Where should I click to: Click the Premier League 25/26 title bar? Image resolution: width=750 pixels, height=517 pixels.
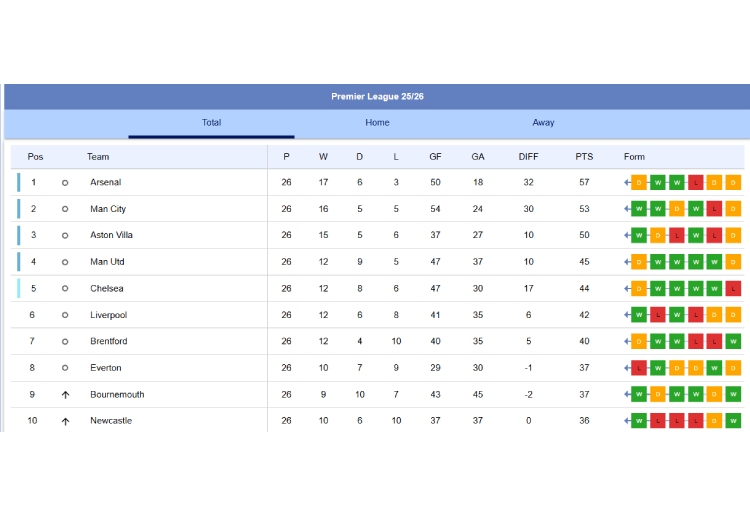(377, 97)
